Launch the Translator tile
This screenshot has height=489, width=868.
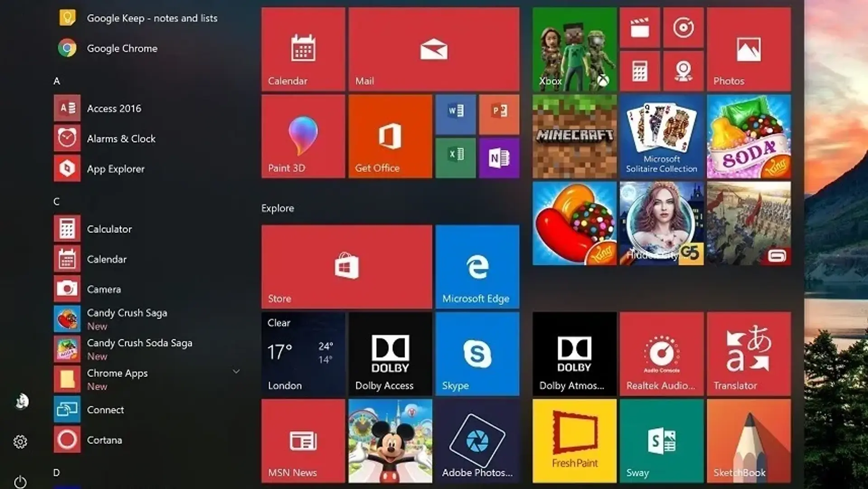[x=749, y=354]
